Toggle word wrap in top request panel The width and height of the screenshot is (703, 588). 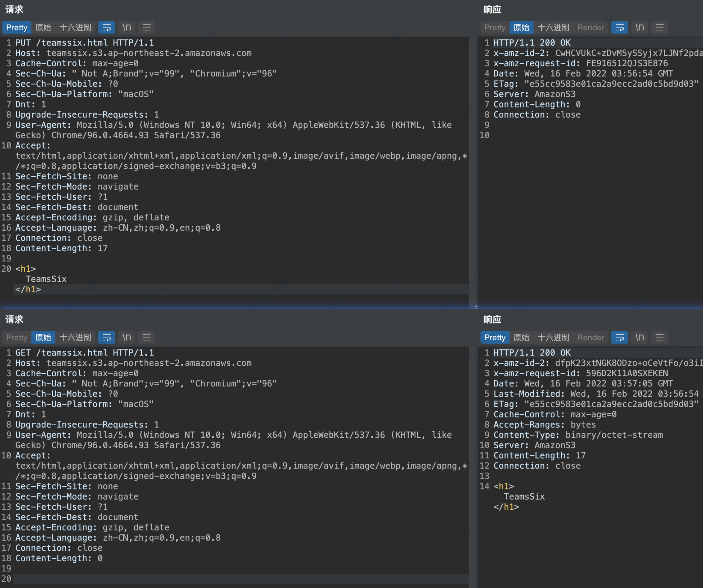coord(107,28)
